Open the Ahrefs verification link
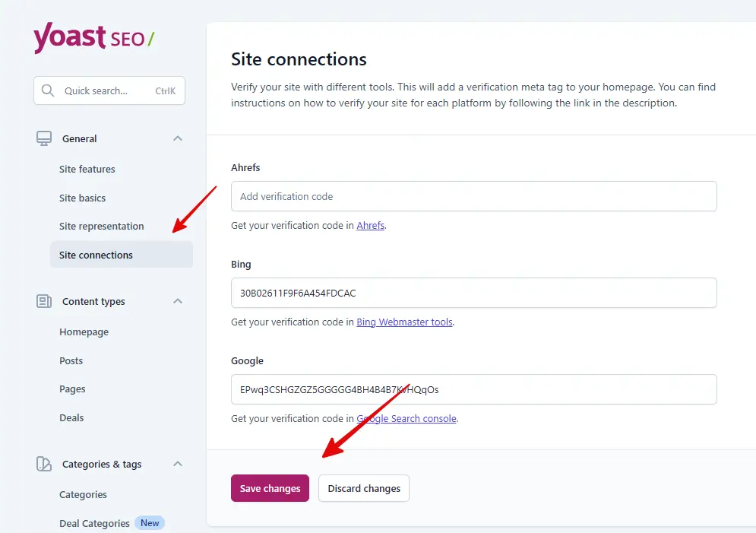 tap(370, 225)
